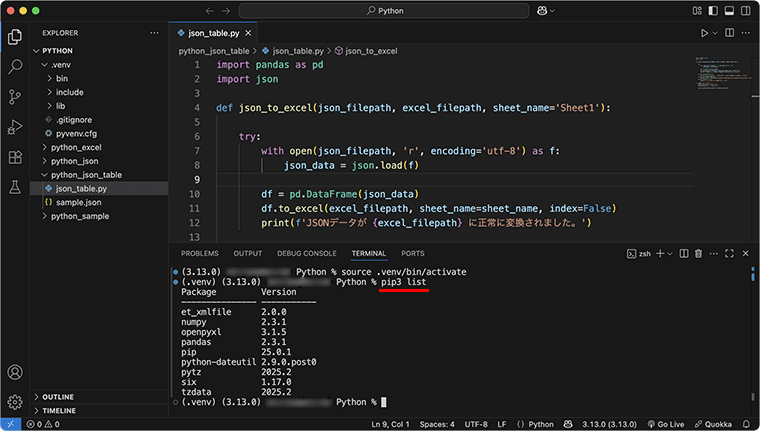Toggle the secondary side bar visibility

click(x=745, y=11)
